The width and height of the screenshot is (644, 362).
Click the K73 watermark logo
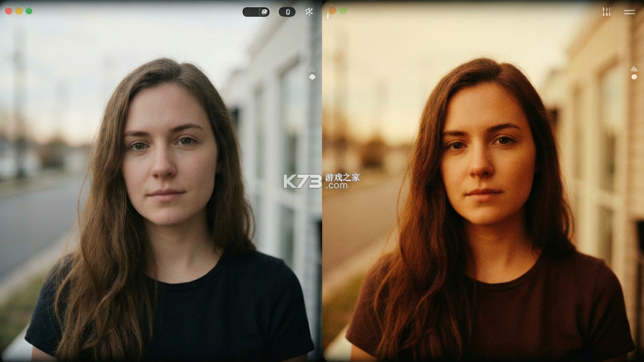coord(303,182)
